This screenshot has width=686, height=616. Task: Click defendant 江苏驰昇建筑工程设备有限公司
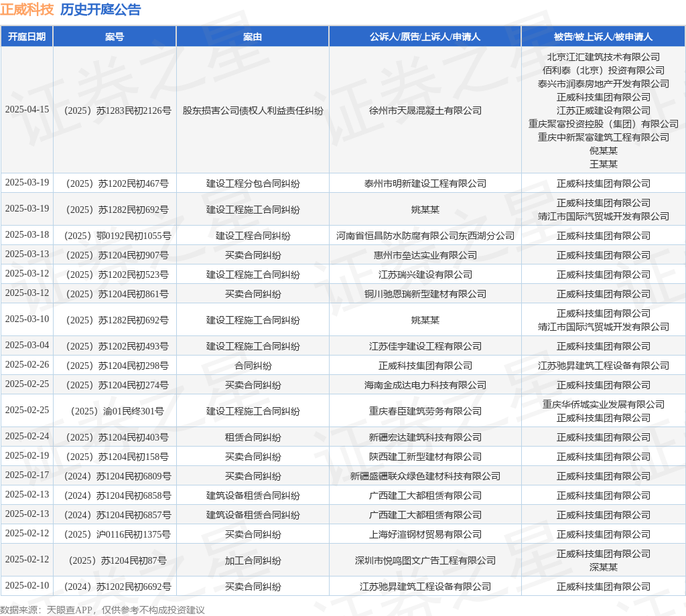pyautogui.click(x=604, y=366)
